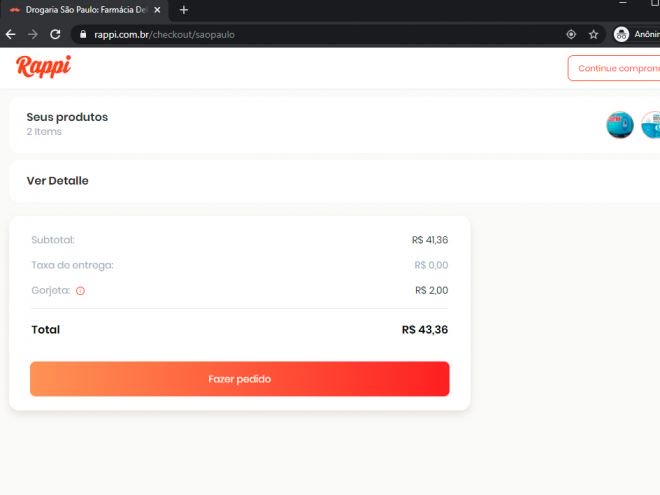Reload the Rappi checkout page
660x495 pixels.
(x=55, y=35)
